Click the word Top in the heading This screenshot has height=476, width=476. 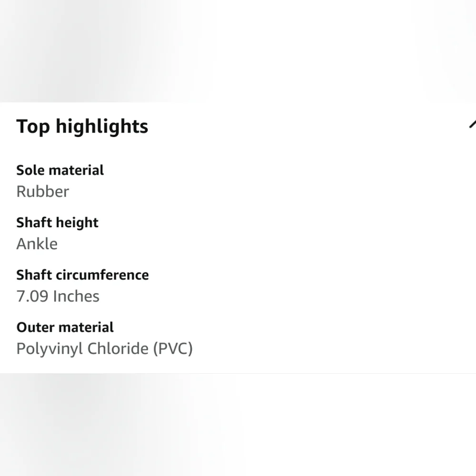(33, 127)
